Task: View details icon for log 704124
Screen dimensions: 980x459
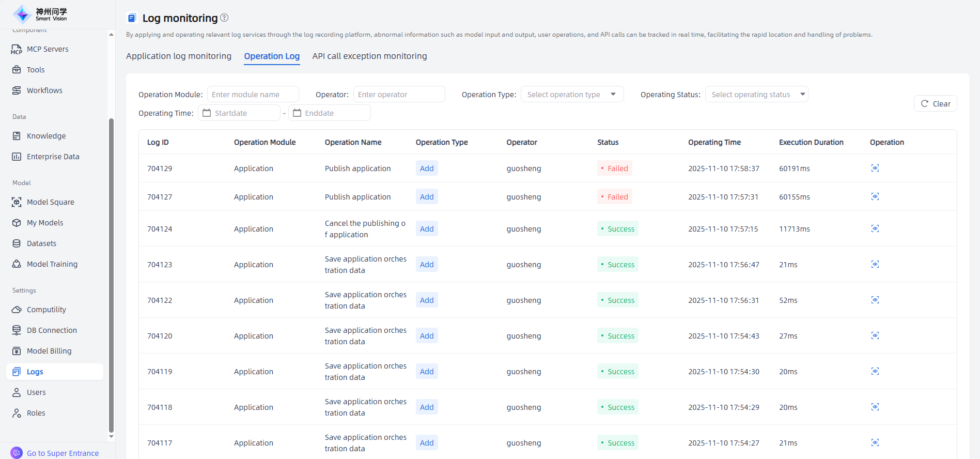Action: pyautogui.click(x=875, y=228)
